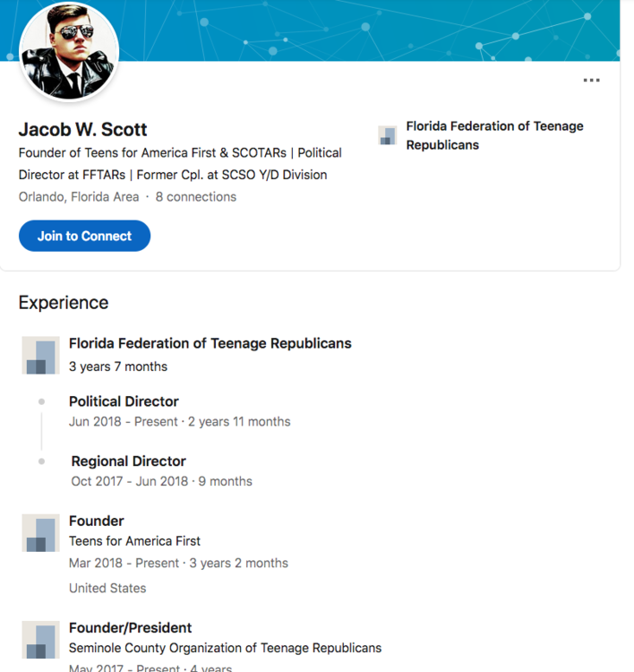Click the company logo beside the top-right organization name
The width and height of the screenshot is (634, 672).
pyautogui.click(x=387, y=135)
